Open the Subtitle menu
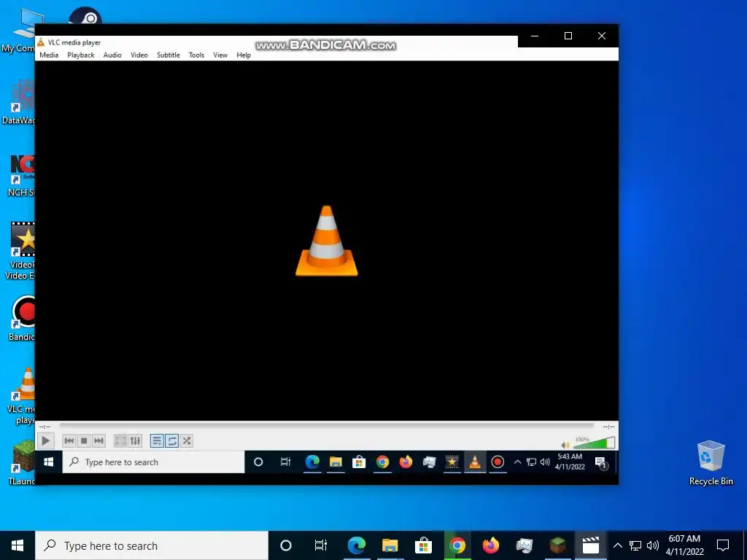 point(169,55)
